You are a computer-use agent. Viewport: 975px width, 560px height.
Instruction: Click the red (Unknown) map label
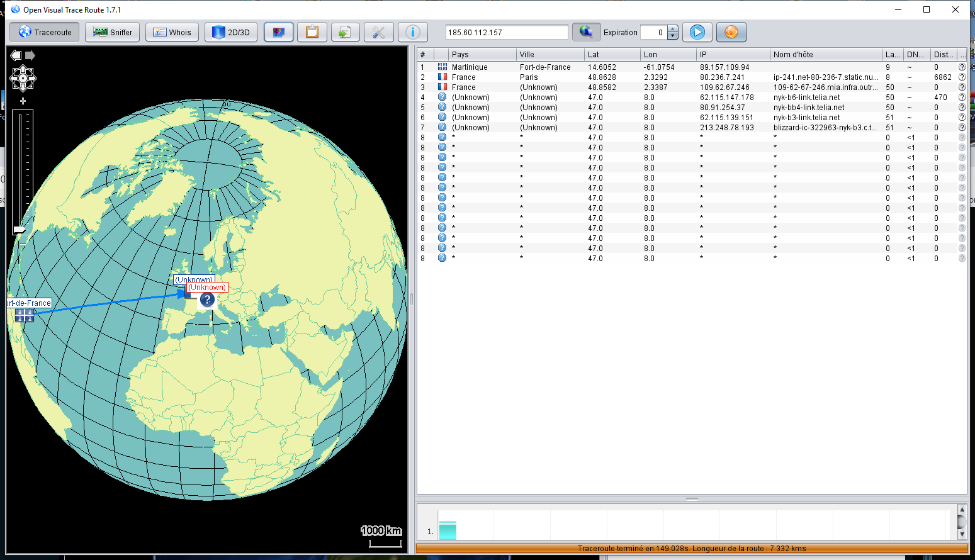207,288
